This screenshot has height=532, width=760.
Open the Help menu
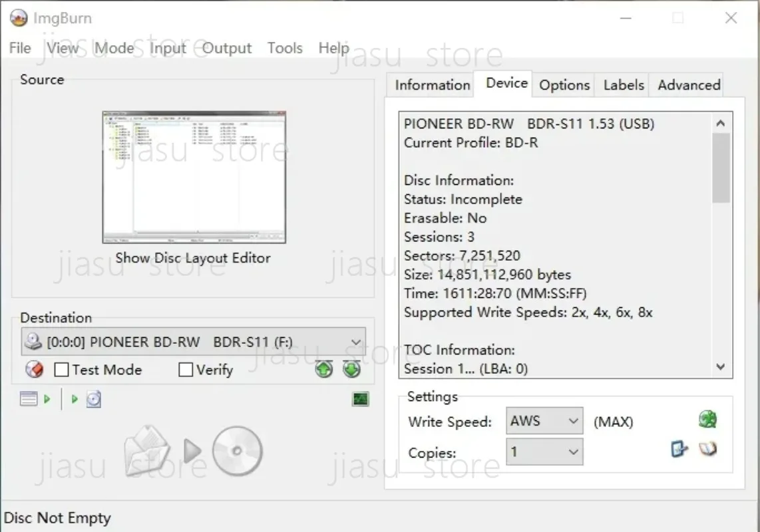point(334,48)
